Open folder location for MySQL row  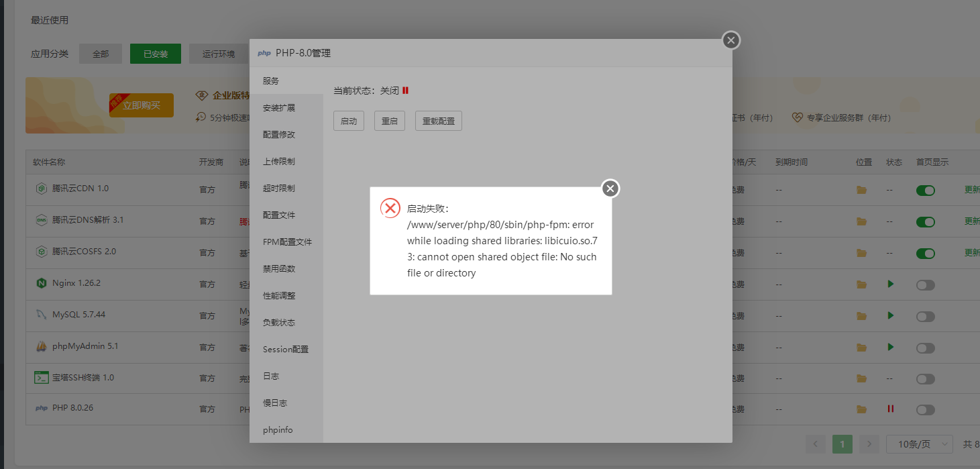(x=861, y=315)
